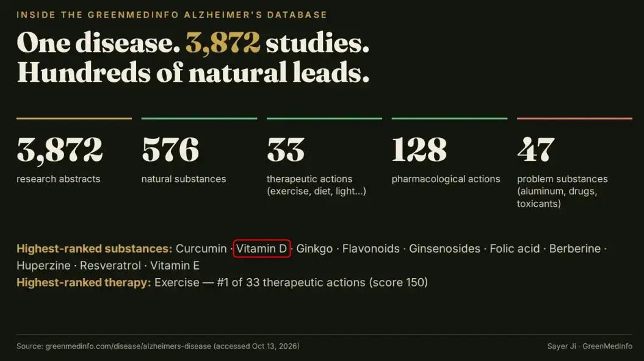
Task: Select the "128" statistic
Action: click(x=419, y=149)
